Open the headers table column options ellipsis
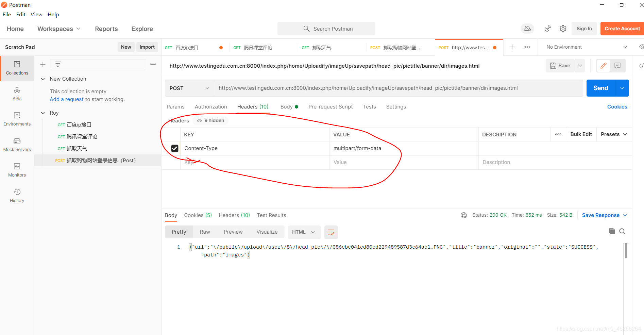This screenshot has height=335, width=644. (558, 134)
